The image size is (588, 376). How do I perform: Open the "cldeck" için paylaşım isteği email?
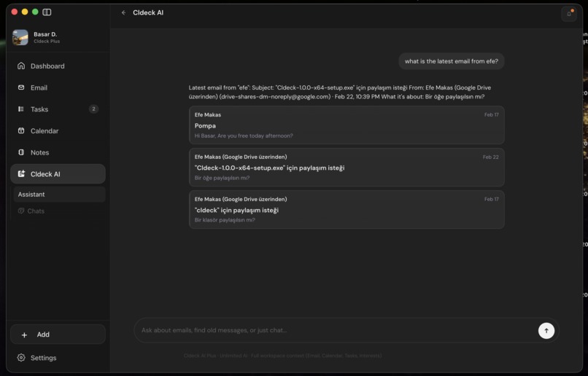coord(347,209)
